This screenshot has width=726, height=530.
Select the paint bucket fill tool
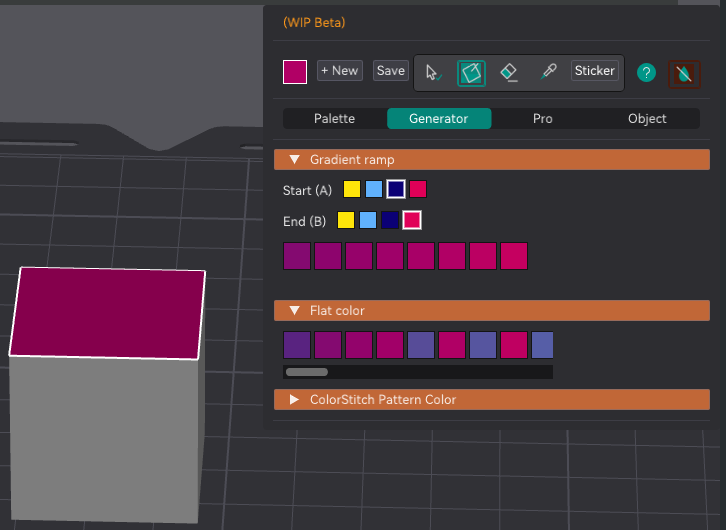(x=471, y=73)
